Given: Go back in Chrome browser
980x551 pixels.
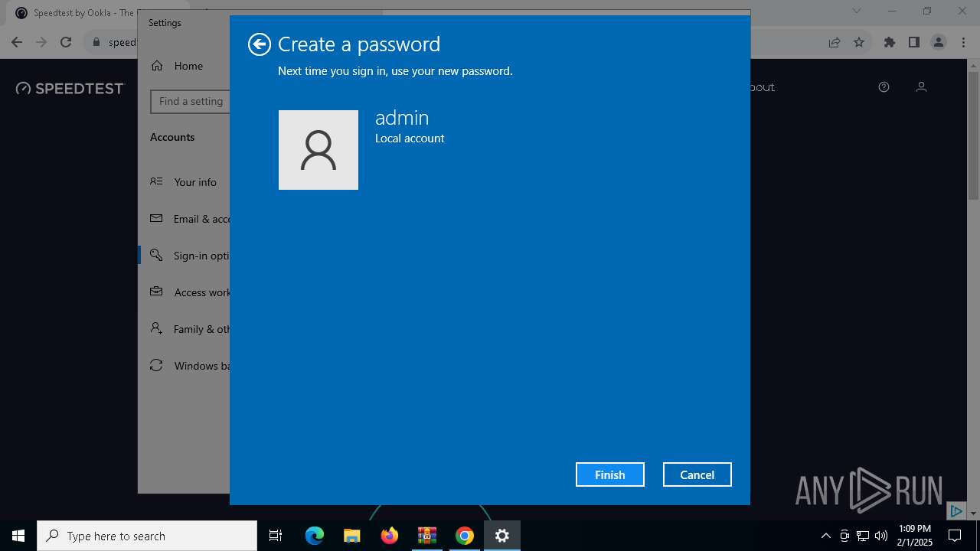Looking at the screenshot, I should [17, 43].
